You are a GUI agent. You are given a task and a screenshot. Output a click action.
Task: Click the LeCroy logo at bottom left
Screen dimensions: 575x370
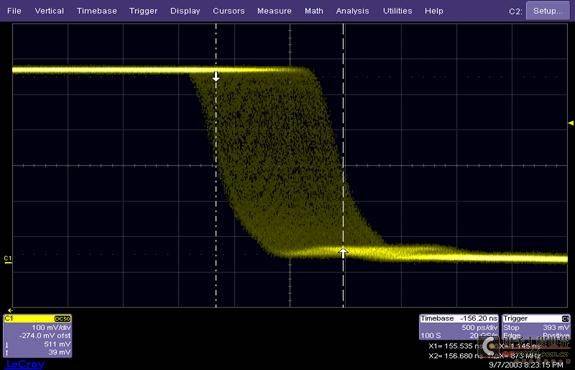click(x=25, y=364)
